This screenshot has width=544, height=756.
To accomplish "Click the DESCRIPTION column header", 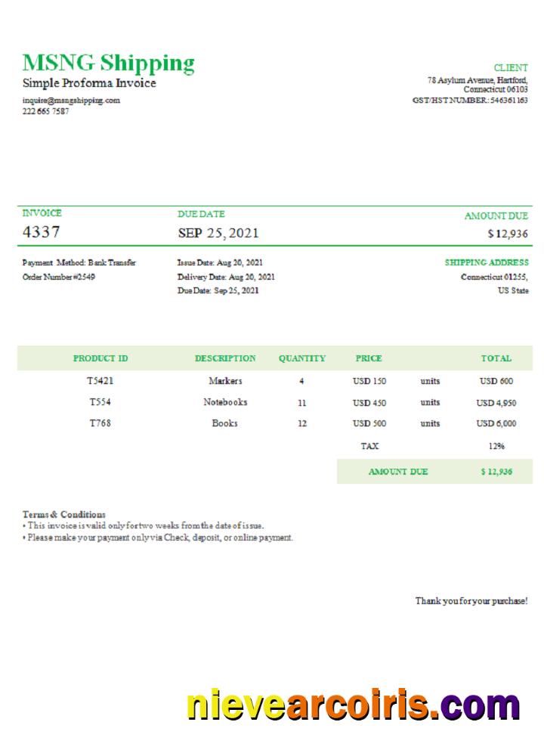I will coord(225,358).
